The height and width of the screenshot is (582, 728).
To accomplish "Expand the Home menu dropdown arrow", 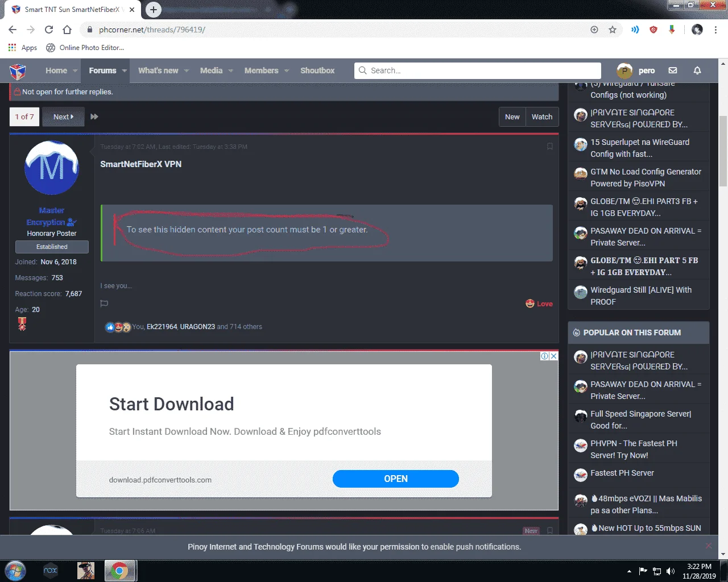I will click(75, 70).
